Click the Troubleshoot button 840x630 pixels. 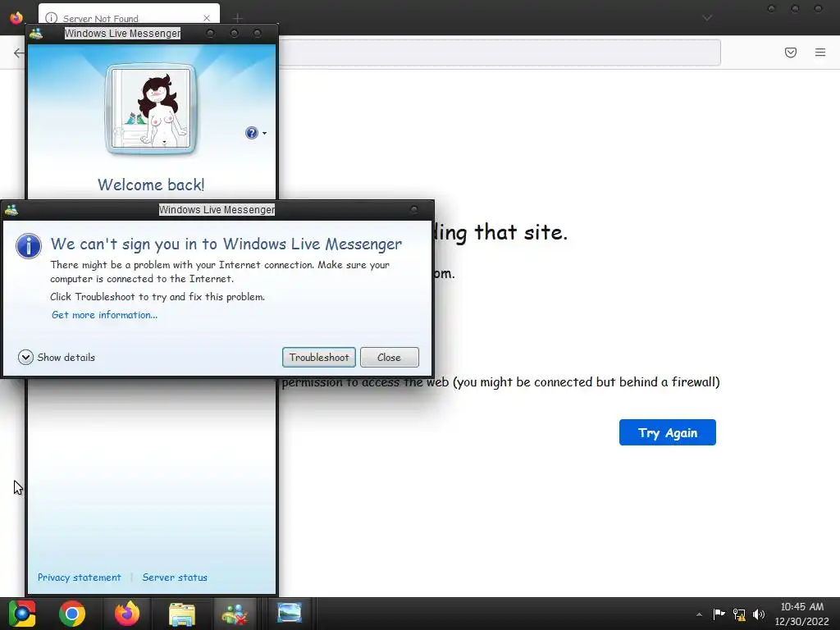click(319, 358)
